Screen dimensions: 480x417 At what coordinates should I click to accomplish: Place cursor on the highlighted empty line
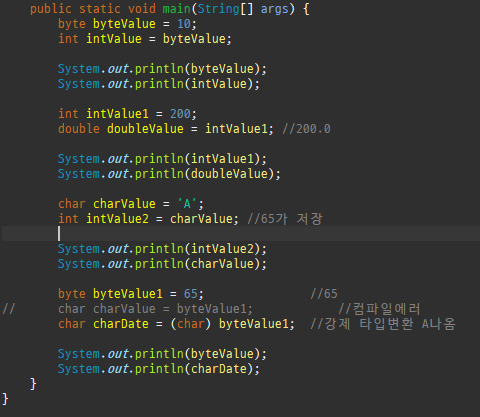(x=241, y=233)
